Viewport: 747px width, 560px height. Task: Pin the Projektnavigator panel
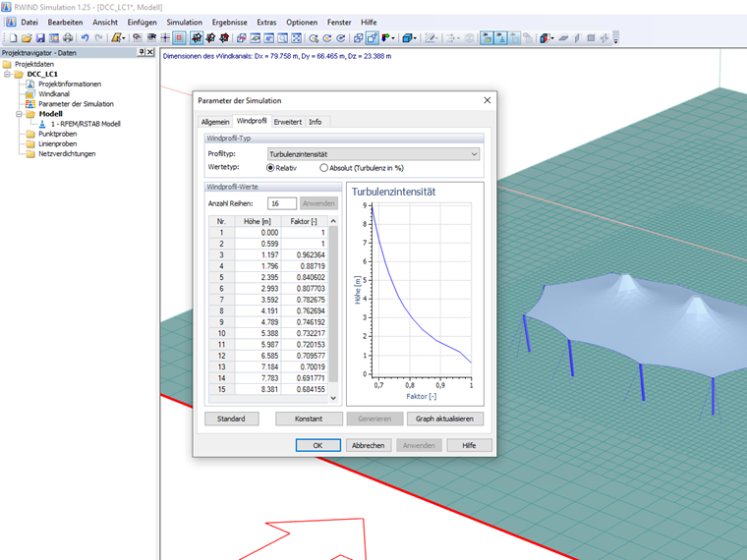[x=142, y=52]
